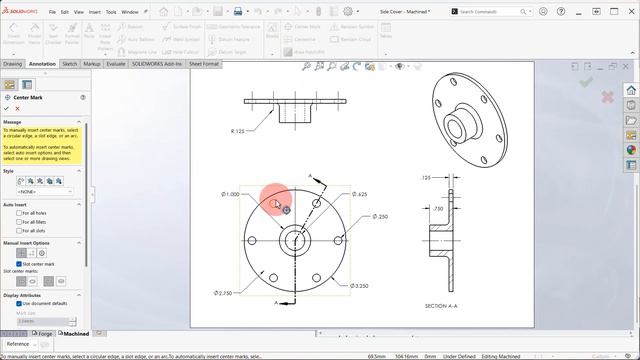
Task: Collapse the Auto Insert section
Action: pos(79,204)
